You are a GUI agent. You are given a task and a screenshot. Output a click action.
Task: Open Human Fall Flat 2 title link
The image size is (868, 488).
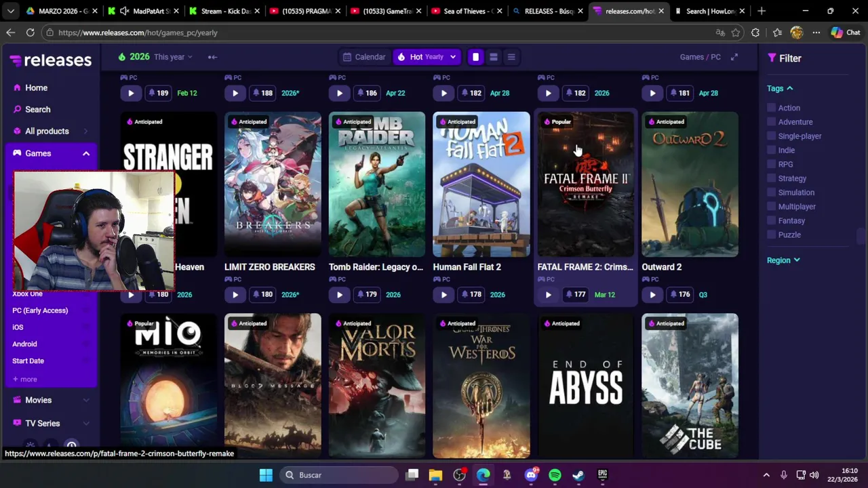pos(467,267)
